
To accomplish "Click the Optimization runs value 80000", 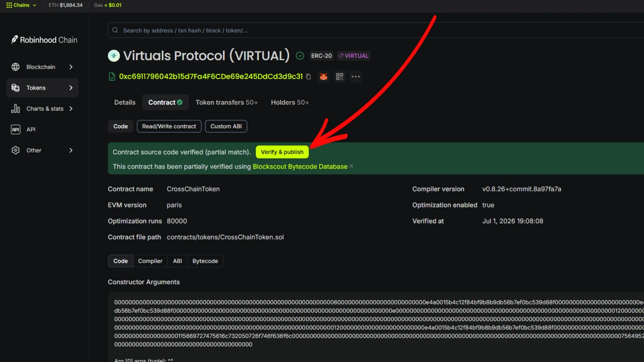I will coord(177,221).
